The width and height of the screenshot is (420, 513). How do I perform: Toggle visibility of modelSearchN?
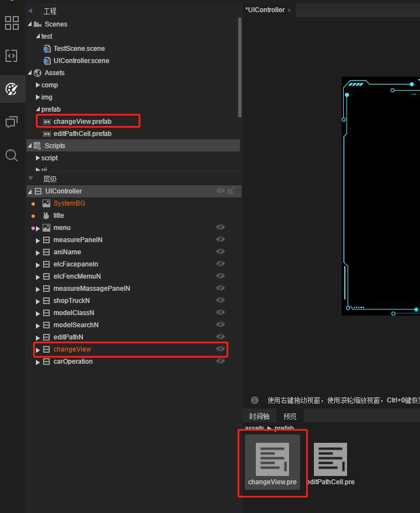pos(221,324)
